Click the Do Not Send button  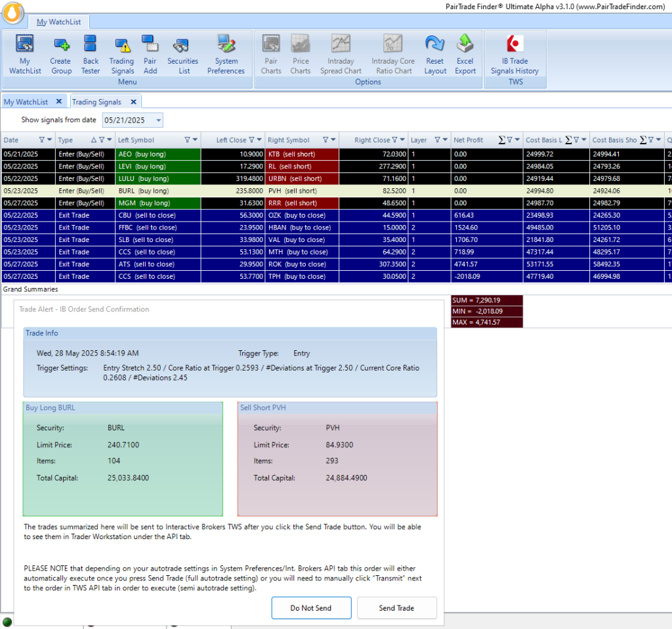(311, 608)
